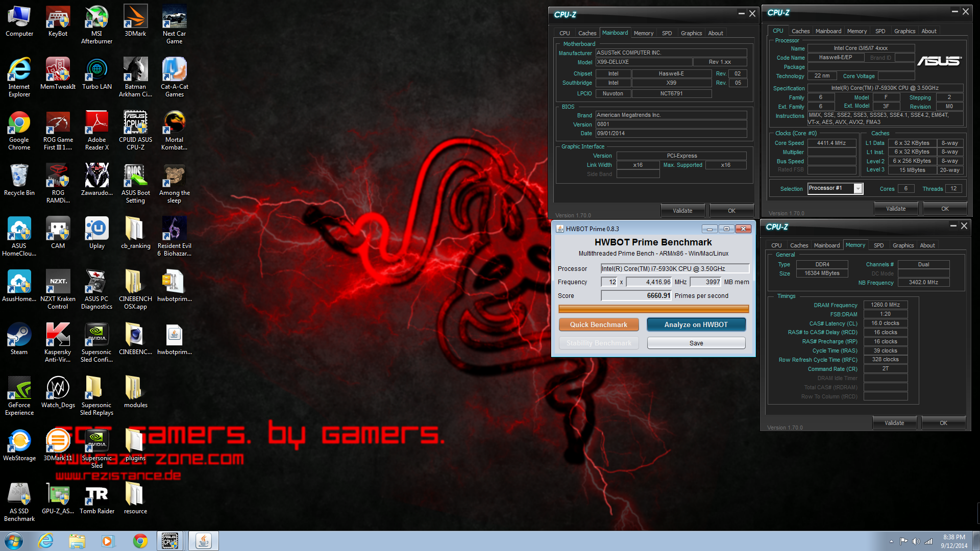The width and height of the screenshot is (980, 551).
Task: Expand the Processor #1 selection dropdown
Action: click(x=858, y=189)
